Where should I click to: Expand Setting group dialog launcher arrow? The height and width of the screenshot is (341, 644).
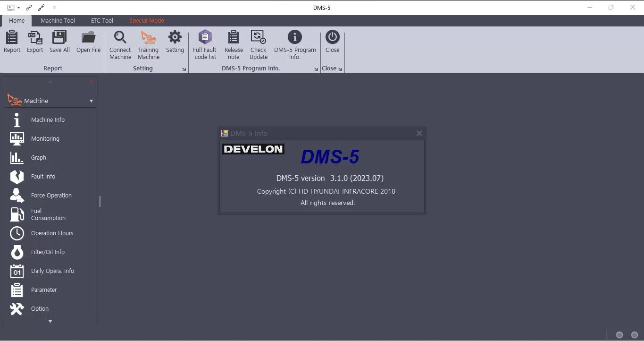184,69
